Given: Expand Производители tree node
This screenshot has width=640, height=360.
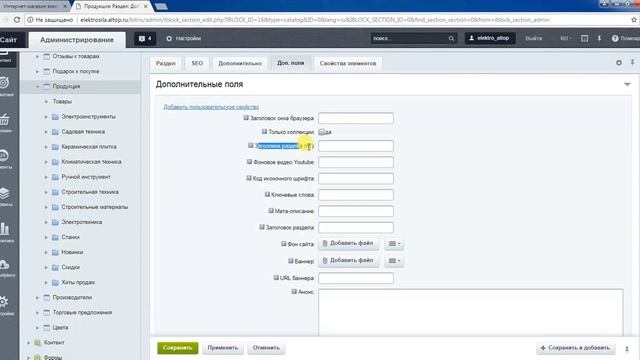Looking at the screenshot, I should pyautogui.click(x=37, y=298).
